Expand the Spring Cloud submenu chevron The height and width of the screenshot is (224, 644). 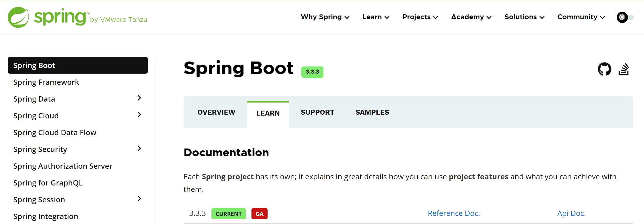[x=139, y=115]
